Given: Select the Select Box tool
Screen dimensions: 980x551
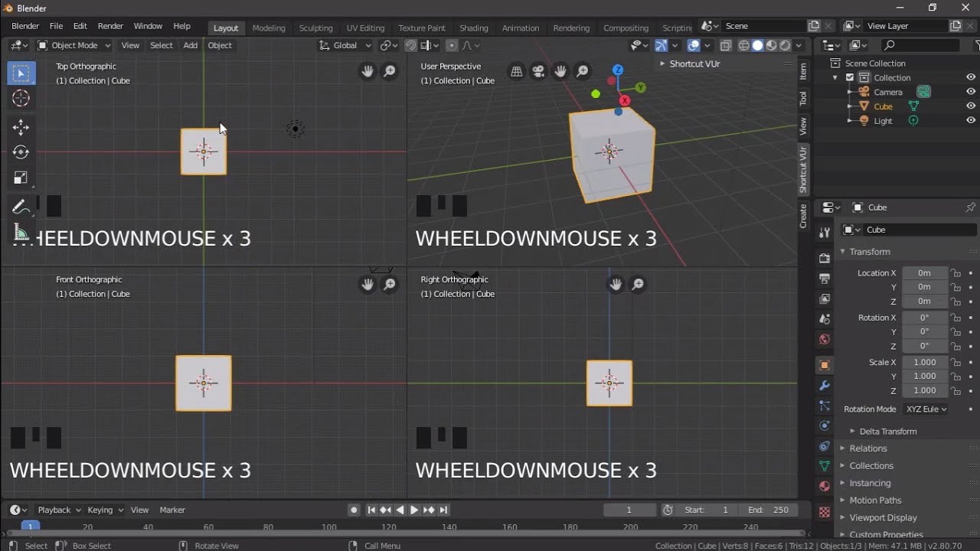Looking at the screenshot, I should (x=21, y=73).
